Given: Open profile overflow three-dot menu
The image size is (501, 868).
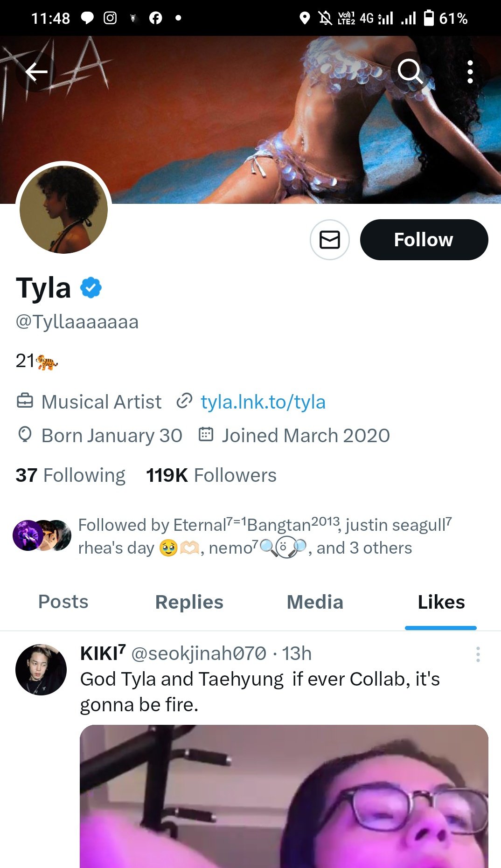Looking at the screenshot, I should [x=470, y=72].
